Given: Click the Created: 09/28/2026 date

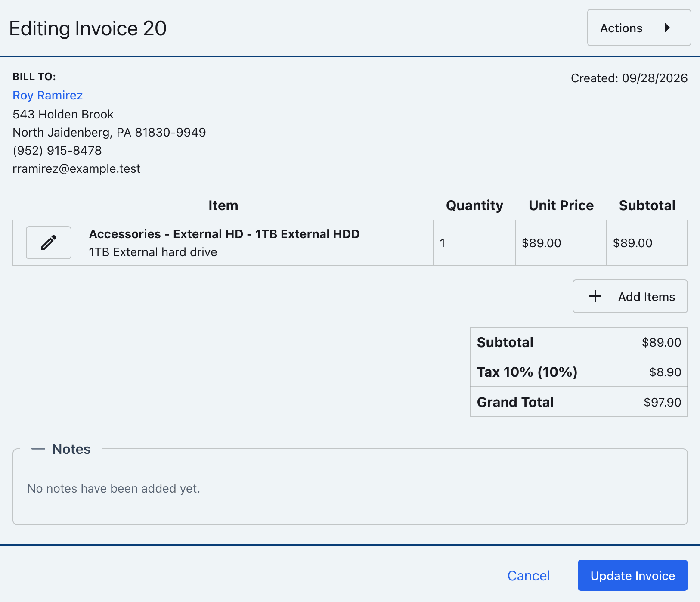Looking at the screenshot, I should (629, 78).
